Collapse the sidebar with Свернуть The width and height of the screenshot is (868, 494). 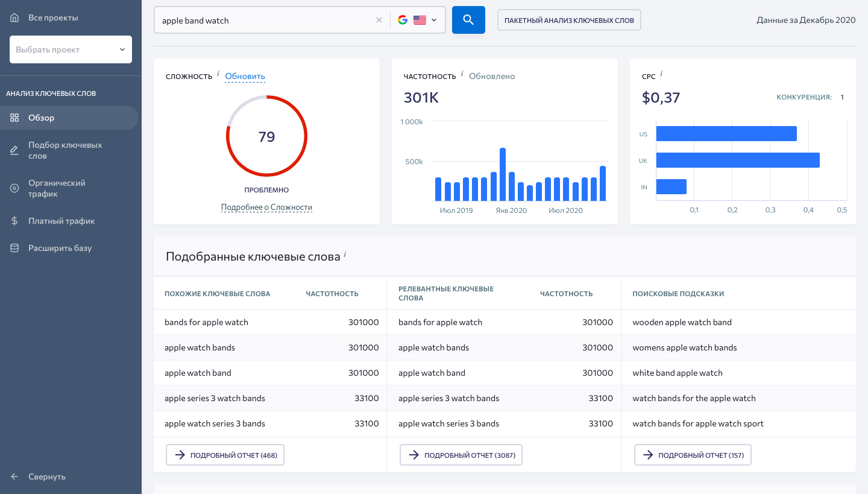(x=47, y=477)
